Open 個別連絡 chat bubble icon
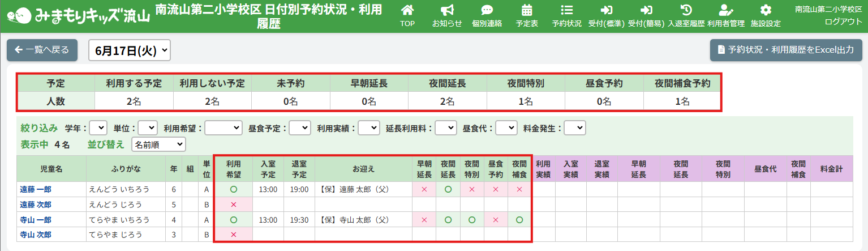This screenshot has height=251, width=868. click(x=487, y=11)
